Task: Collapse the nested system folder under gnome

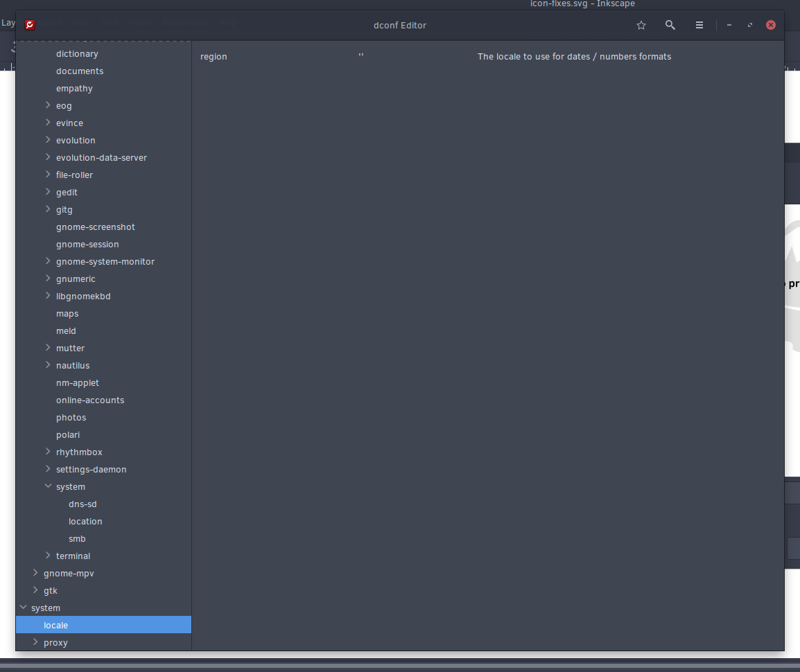Action: point(48,486)
